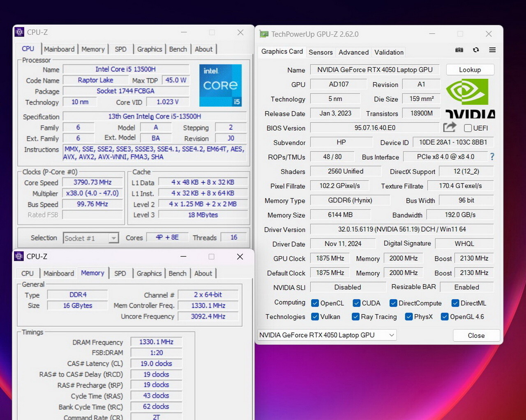Toggle the UEFI checkbox

(468, 128)
